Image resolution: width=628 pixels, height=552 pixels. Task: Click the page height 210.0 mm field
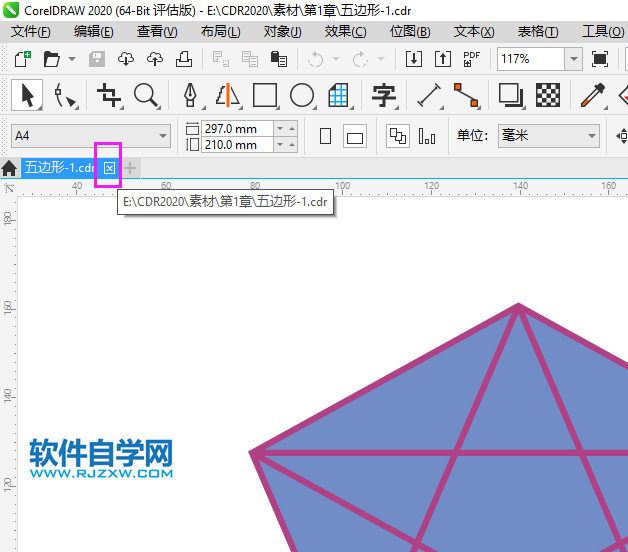coord(238,145)
